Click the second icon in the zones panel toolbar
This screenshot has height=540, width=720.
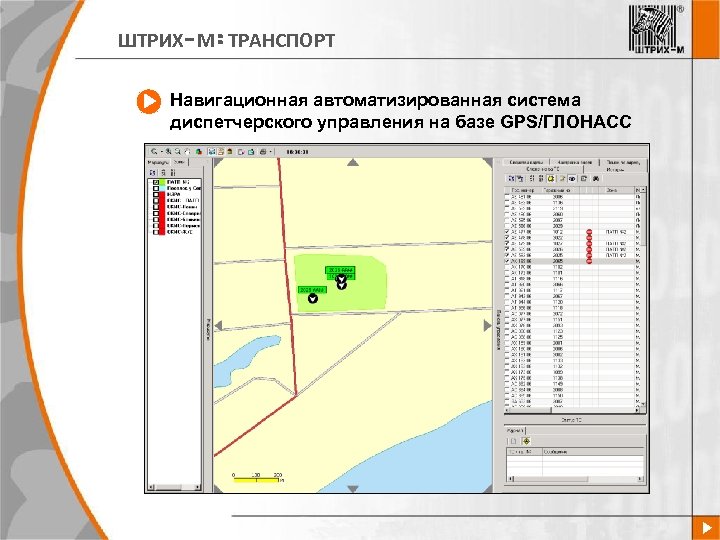(x=163, y=172)
